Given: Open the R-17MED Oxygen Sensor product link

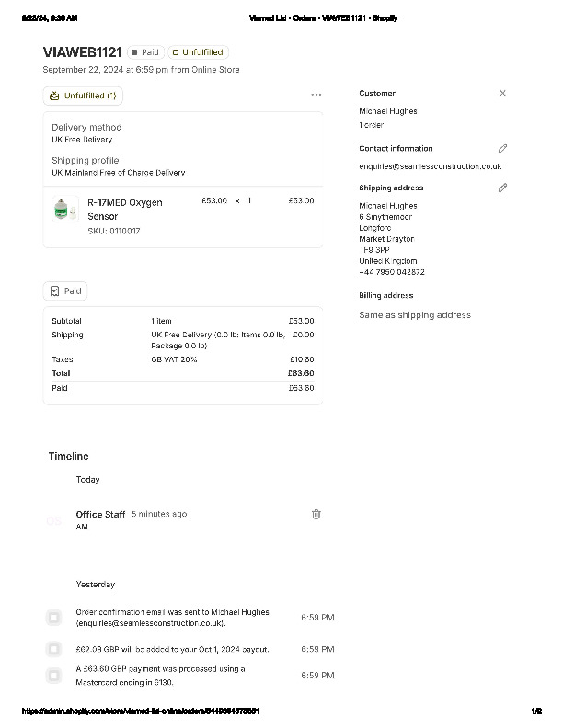Looking at the screenshot, I should (124, 209).
